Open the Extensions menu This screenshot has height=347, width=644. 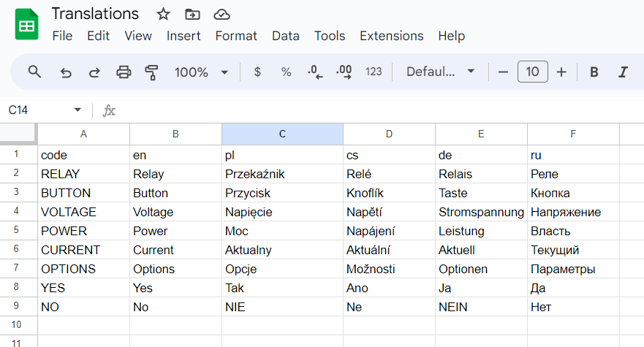tap(391, 36)
